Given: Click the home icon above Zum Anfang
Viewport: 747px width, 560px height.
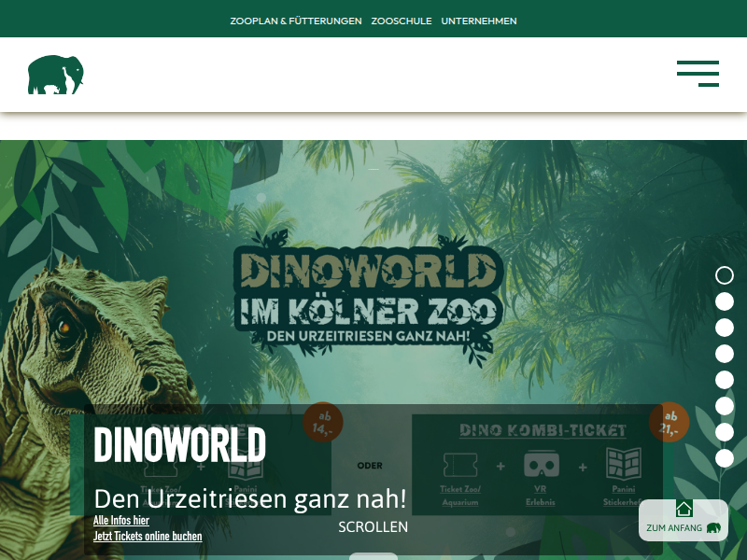Looking at the screenshot, I should coord(684,509).
